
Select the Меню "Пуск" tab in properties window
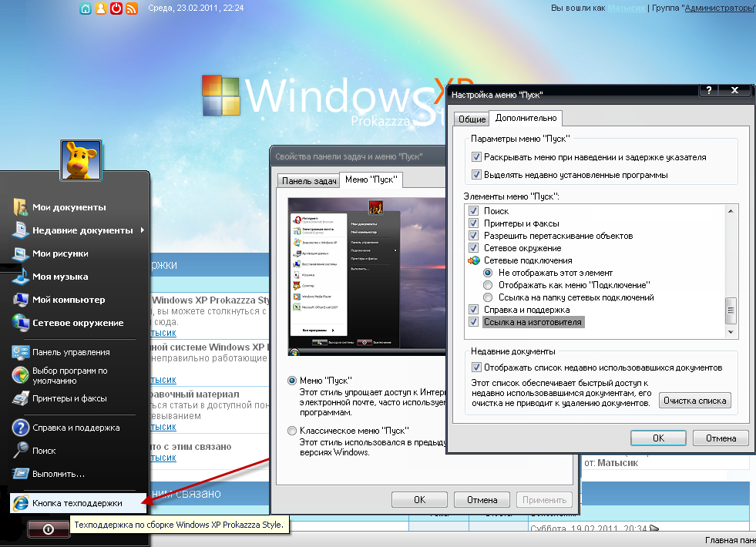tap(371, 180)
